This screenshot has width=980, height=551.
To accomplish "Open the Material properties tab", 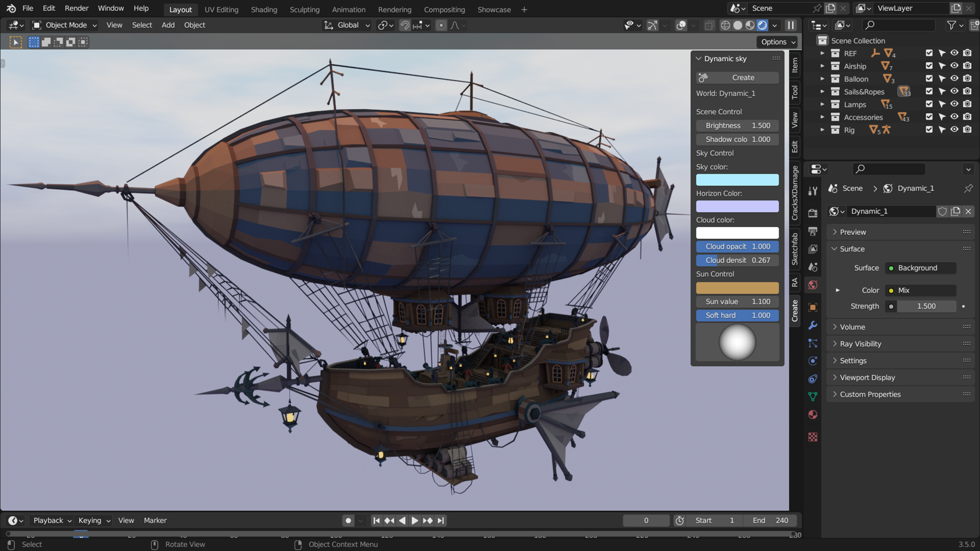I will tap(813, 414).
